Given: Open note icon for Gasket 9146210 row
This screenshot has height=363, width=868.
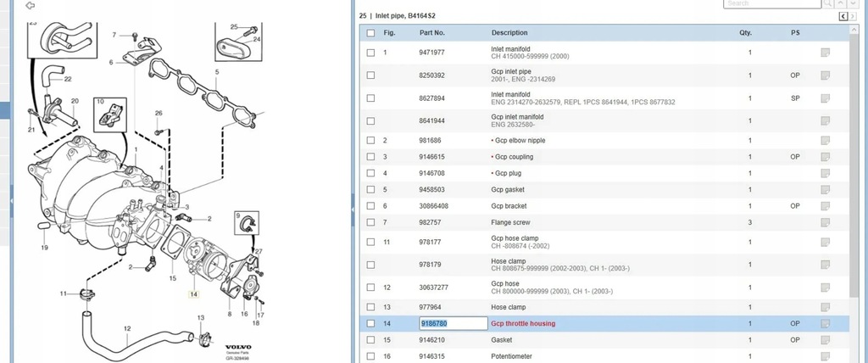Looking at the screenshot, I should 825,340.
